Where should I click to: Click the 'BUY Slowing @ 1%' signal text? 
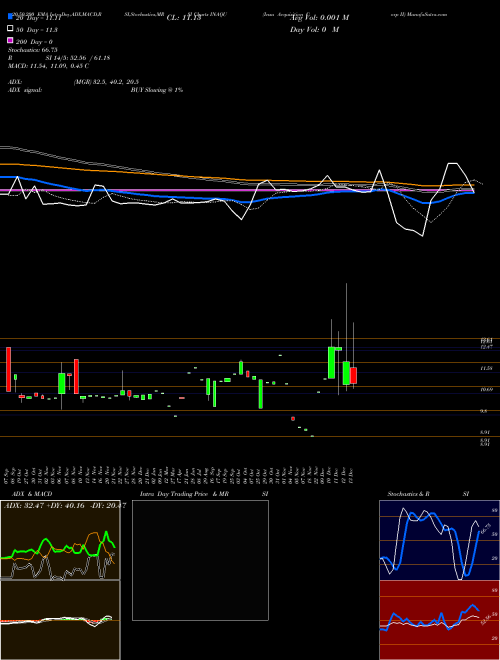[x=157, y=90]
